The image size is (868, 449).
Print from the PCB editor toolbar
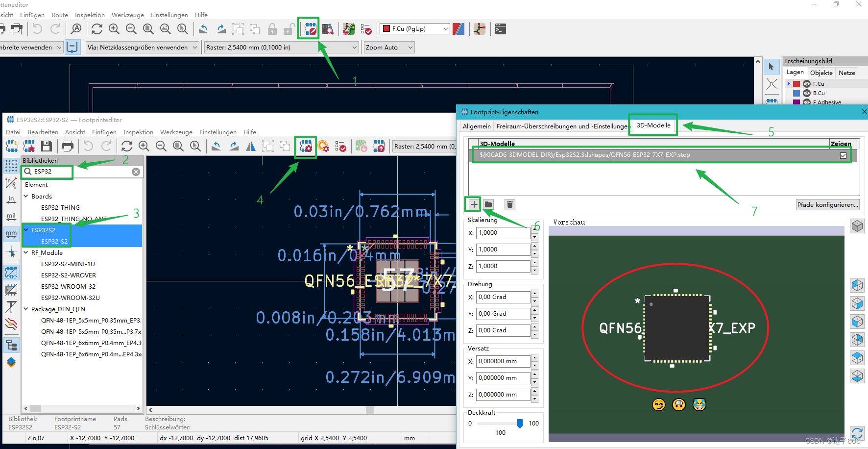coord(17,29)
